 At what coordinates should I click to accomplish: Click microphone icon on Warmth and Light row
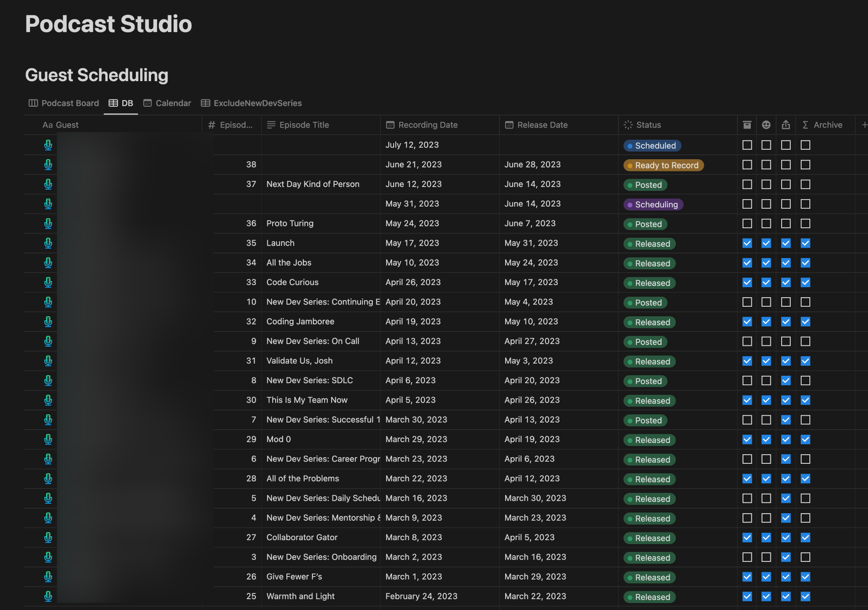(x=48, y=596)
